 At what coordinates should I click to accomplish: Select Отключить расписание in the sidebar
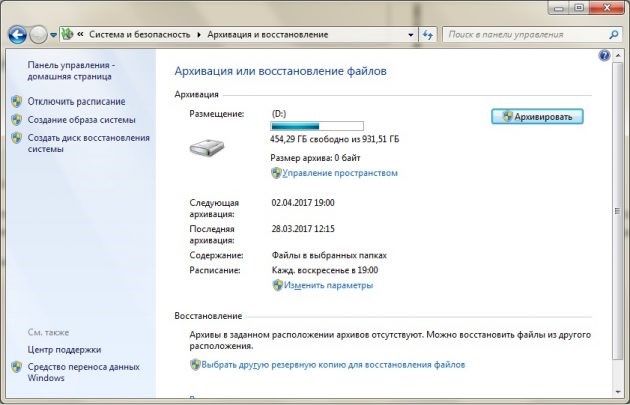click(x=76, y=102)
